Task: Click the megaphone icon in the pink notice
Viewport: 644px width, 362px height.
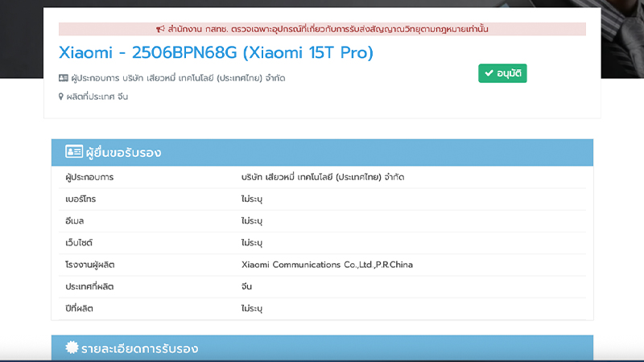Action: coord(160,29)
